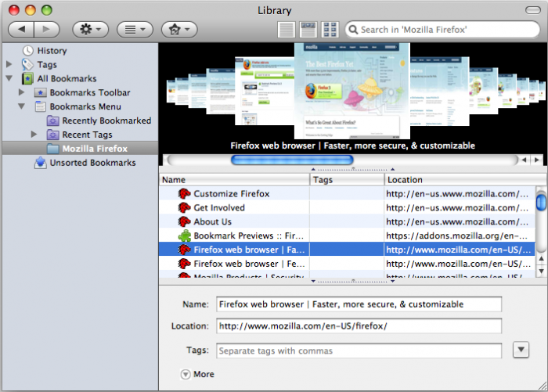Click the list scrollbar down arrow

click(541, 272)
